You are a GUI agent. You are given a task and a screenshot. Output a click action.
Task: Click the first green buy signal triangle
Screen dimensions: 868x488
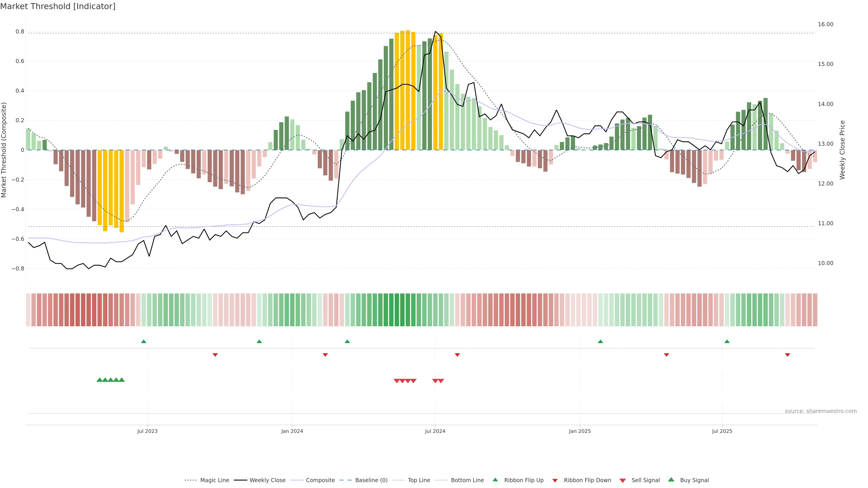click(x=99, y=380)
